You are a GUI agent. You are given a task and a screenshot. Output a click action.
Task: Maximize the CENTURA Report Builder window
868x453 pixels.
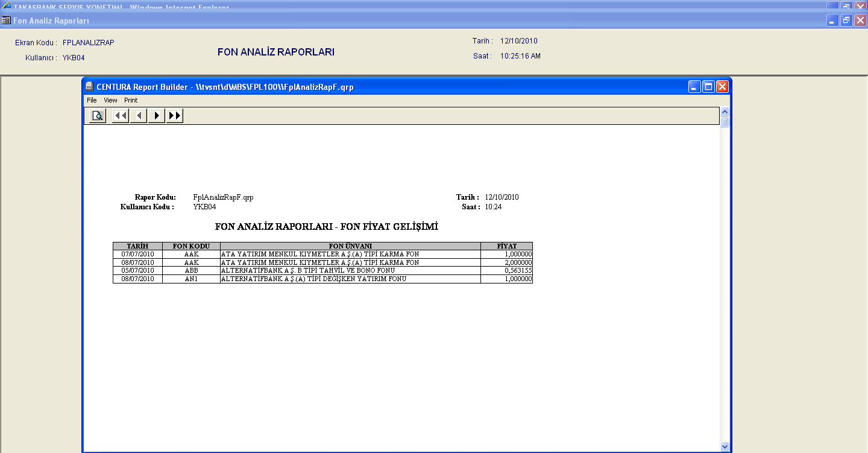click(708, 87)
